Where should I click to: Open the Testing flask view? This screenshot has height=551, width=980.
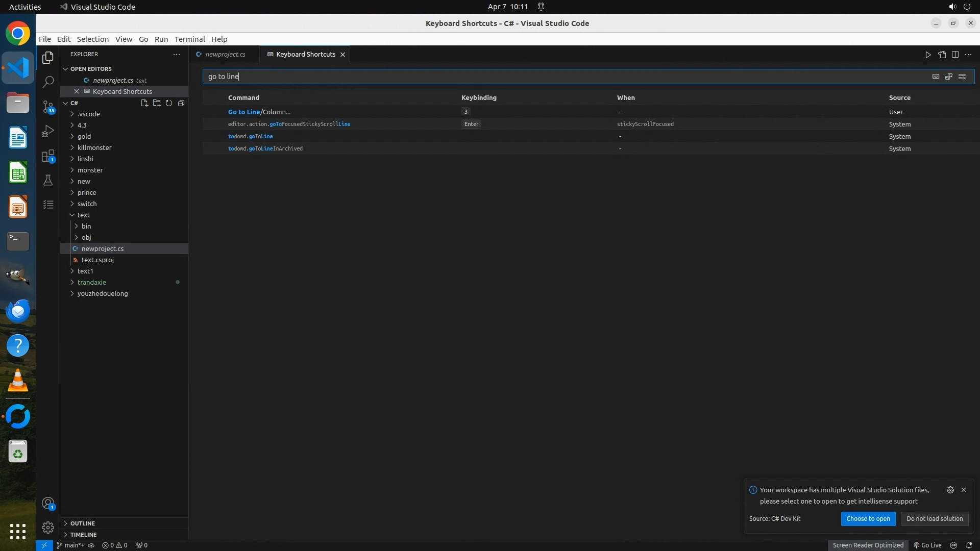tap(48, 180)
